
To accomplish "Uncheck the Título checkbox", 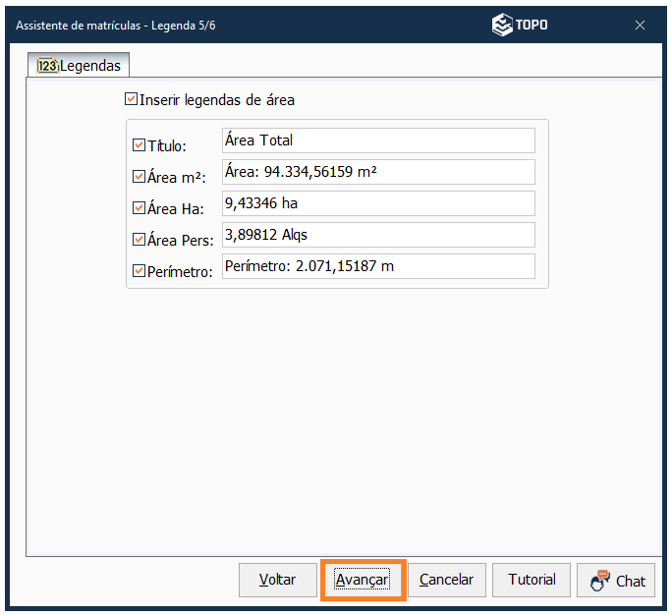I will tap(139, 145).
